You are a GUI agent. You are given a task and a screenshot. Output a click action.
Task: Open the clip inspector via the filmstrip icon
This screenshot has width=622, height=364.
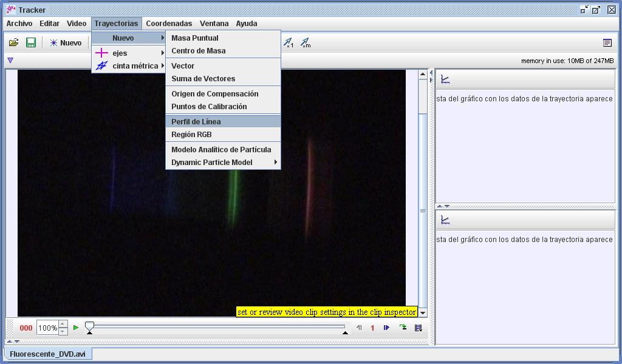tap(417, 328)
